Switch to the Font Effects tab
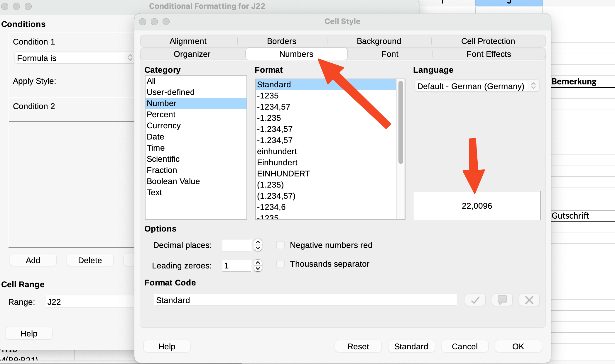The width and height of the screenshot is (615, 364). [x=489, y=54]
